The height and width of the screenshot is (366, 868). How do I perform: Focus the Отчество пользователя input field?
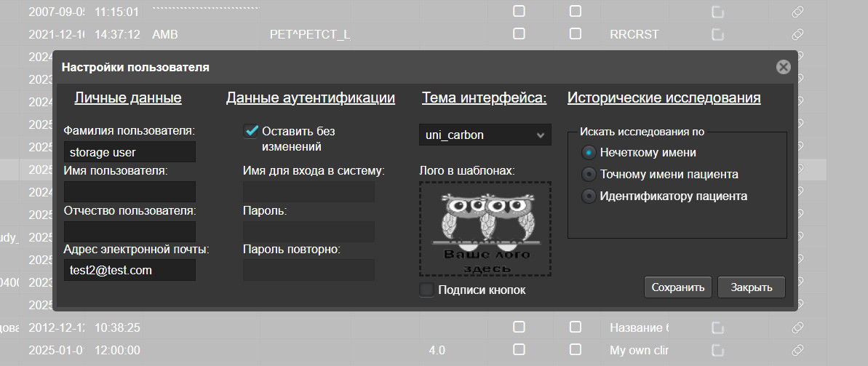(x=130, y=231)
